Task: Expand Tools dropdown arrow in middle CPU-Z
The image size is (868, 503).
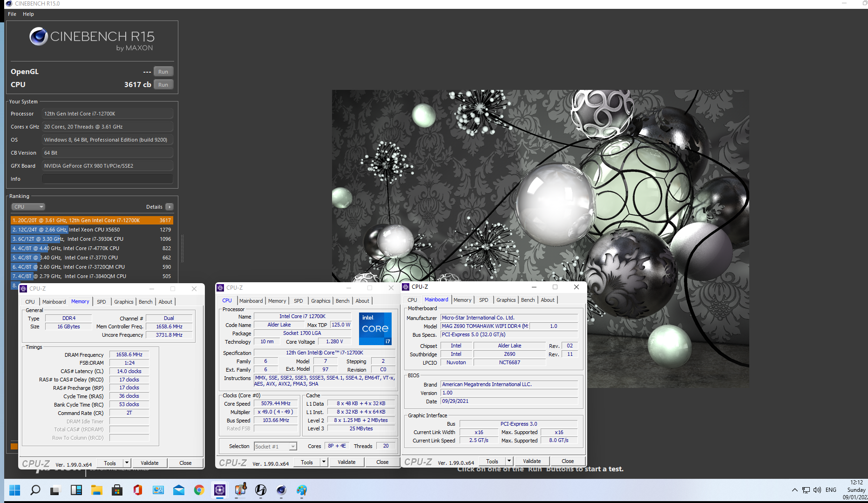Action: (324, 462)
